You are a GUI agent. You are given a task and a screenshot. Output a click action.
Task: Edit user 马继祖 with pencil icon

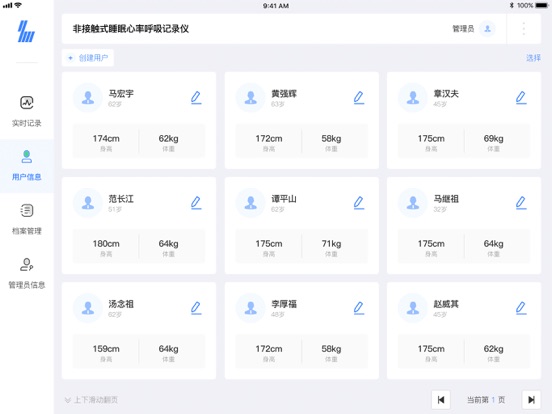click(x=521, y=203)
